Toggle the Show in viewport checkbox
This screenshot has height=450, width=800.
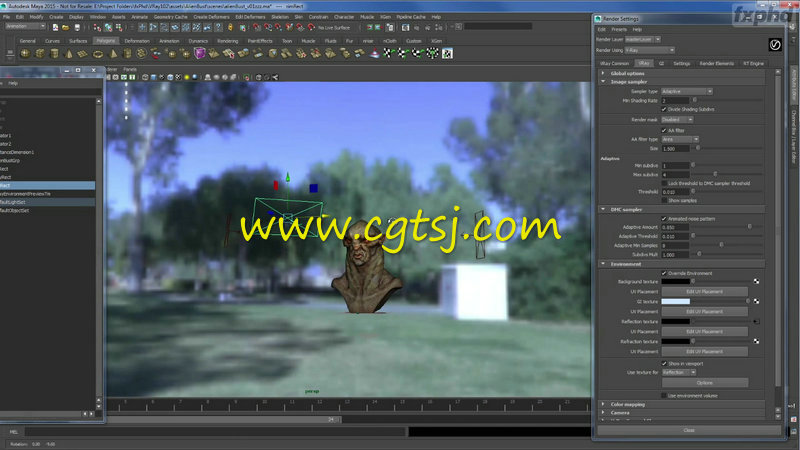664,363
